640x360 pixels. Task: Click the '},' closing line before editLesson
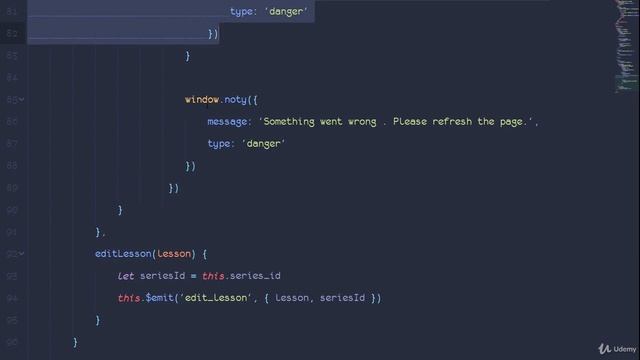pyautogui.click(x=100, y=232)
